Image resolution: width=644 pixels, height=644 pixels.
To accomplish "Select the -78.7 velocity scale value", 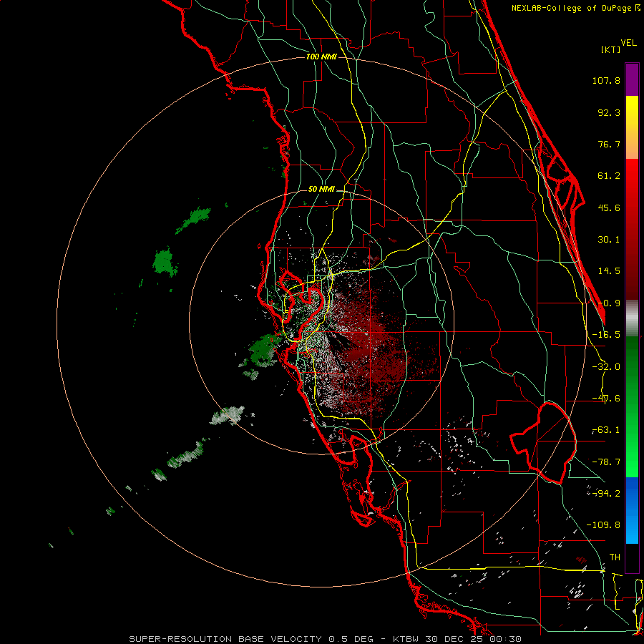I will click(606, 462).
